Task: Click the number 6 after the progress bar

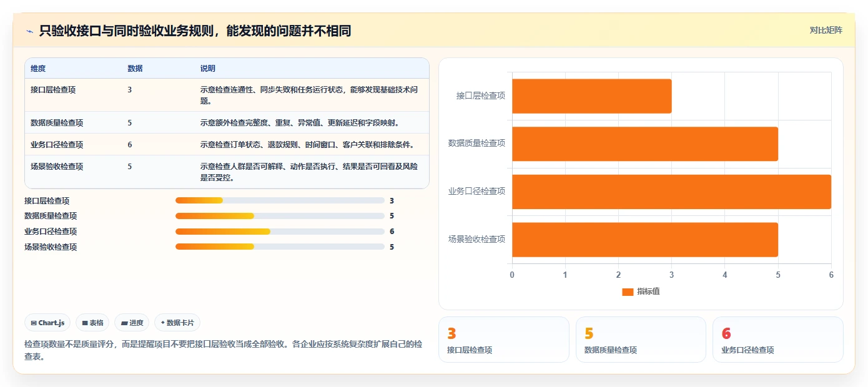Action: 392,232
